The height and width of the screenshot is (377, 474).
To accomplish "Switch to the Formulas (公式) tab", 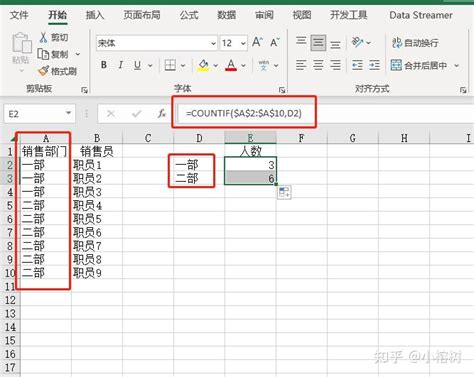I will coord(189,15).
